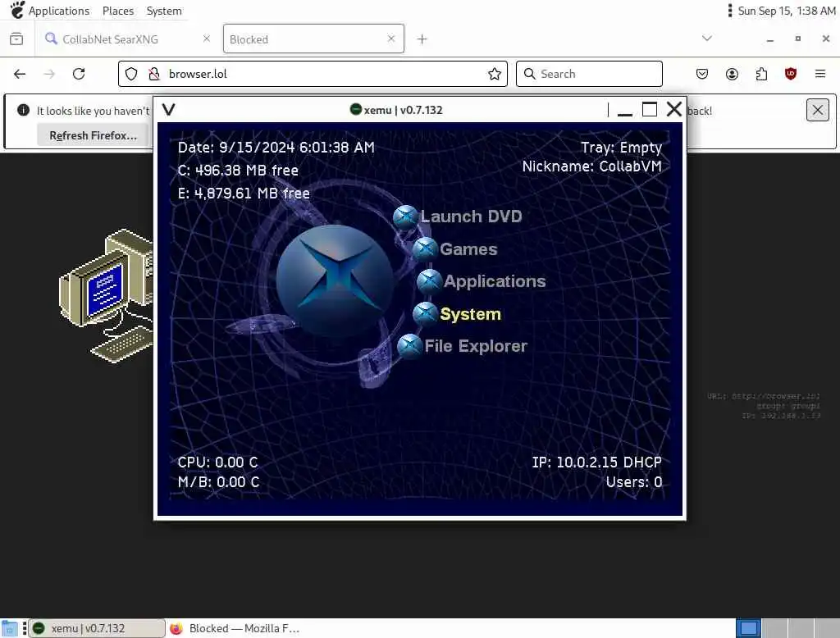Screen dimensions: 840x638
Task: Open the System menu in top panel
Action: click(164, 11)
